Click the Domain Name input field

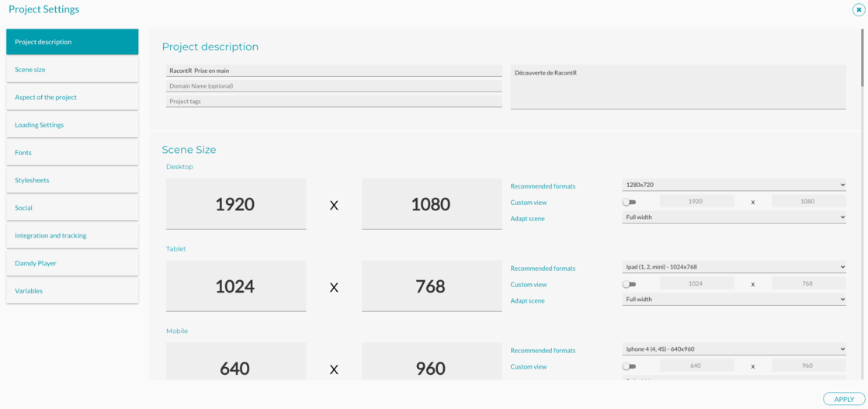coord(334,86)
